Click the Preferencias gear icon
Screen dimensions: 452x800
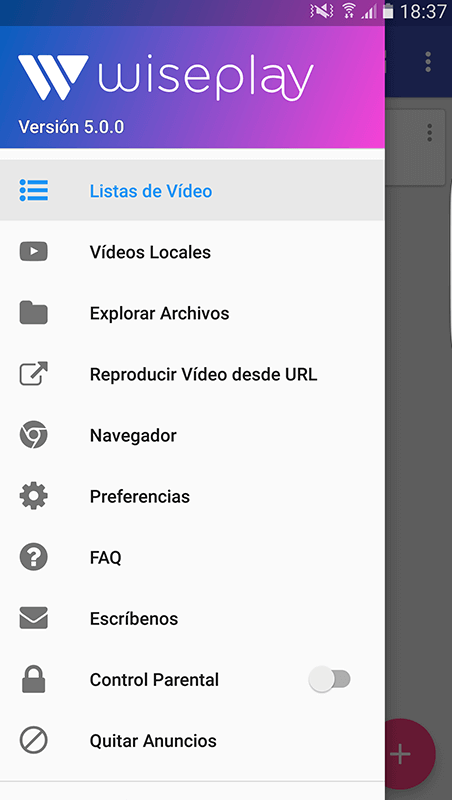(x=34, y=496)
